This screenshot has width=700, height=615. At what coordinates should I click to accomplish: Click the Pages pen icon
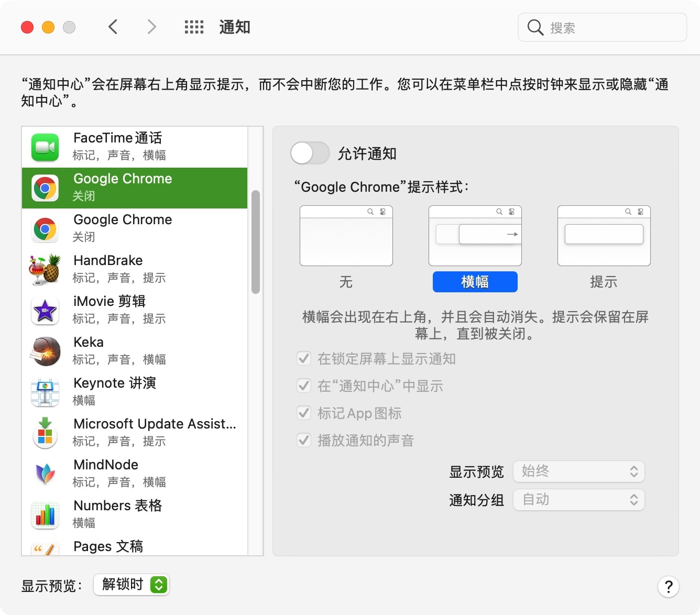point(45,549)
